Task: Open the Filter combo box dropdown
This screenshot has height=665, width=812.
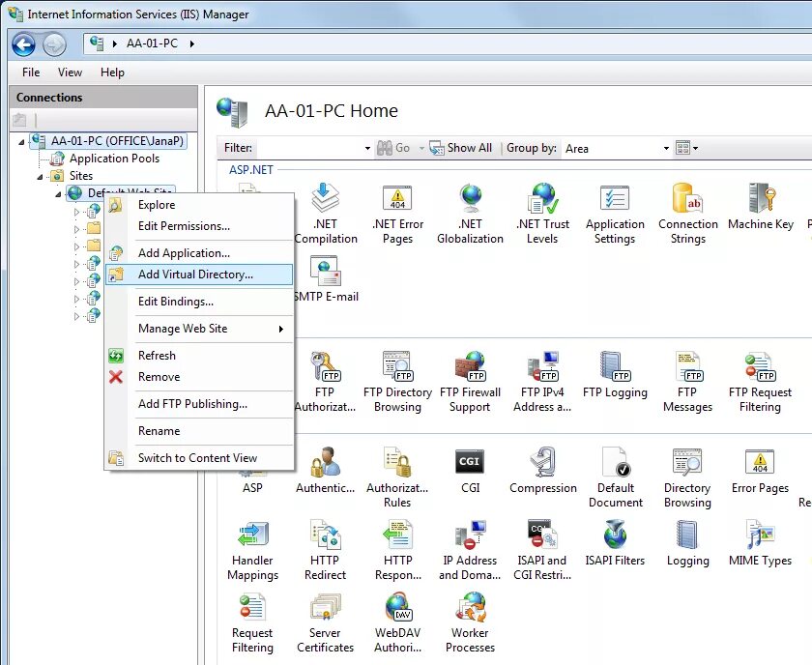Action: point(367,148)
